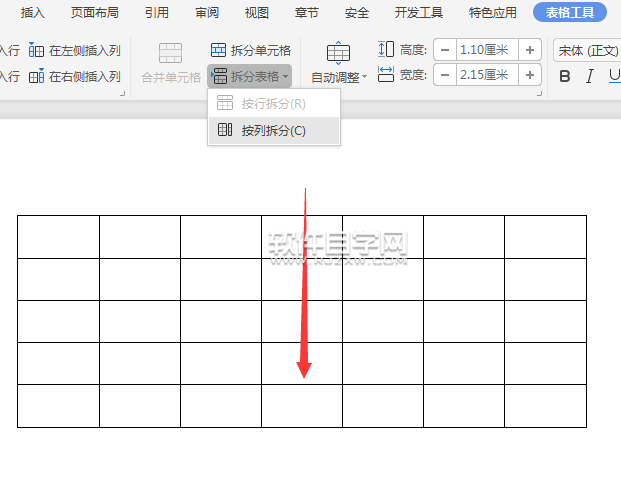Click 拆分单元格 label

pos(261,51)
